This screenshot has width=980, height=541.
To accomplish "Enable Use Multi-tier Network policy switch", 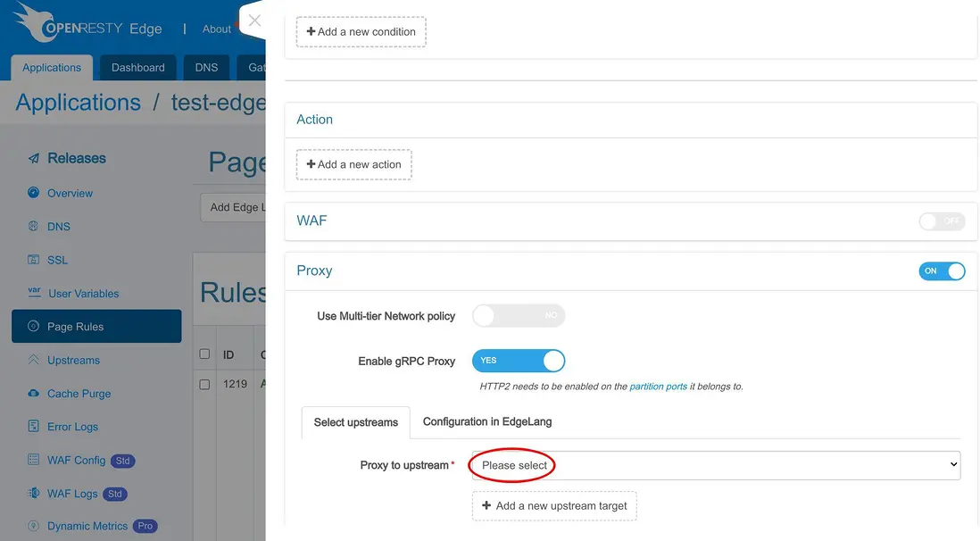I will tap(519, 315).
